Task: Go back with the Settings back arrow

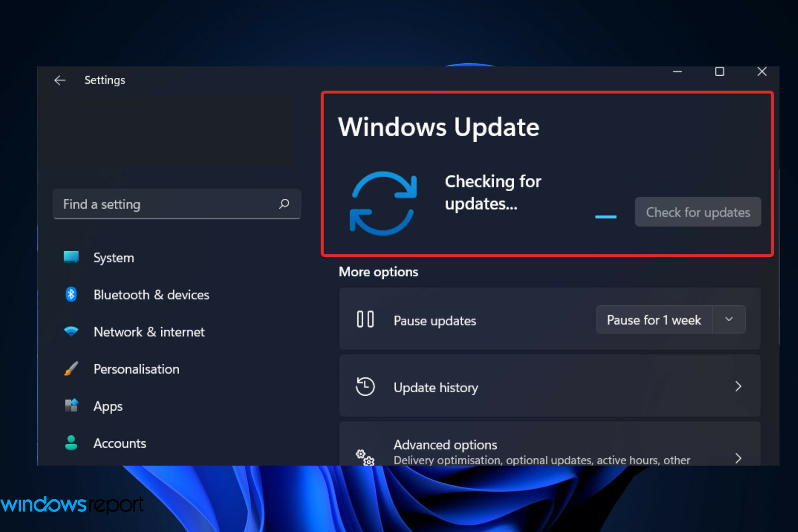Action: tap(60, 80)
